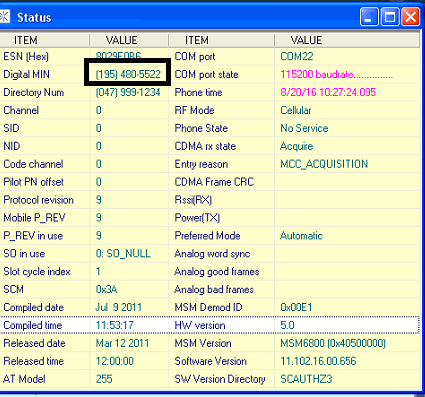Viewport: 425px width, 397px height.
Task: Click the Status window title icon
Action: pyautogui.click(x=5, y=17)
